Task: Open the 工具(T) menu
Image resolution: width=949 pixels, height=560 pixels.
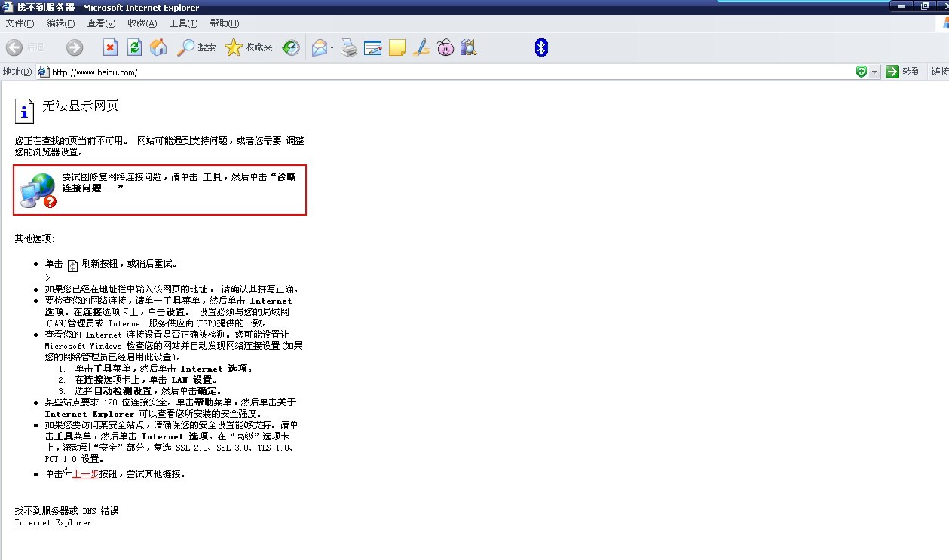Action: click(x=183, y=23)
